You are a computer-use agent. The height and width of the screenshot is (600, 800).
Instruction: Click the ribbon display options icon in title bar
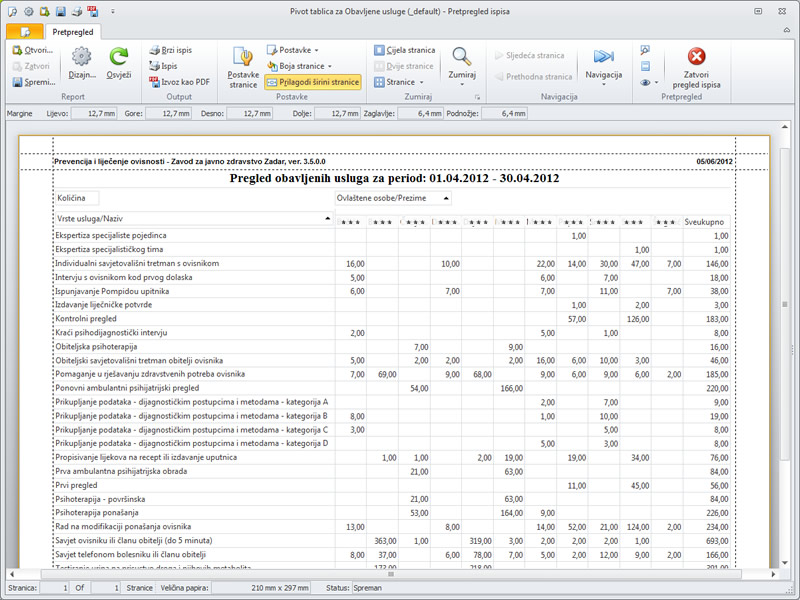[x=758, y=11]
